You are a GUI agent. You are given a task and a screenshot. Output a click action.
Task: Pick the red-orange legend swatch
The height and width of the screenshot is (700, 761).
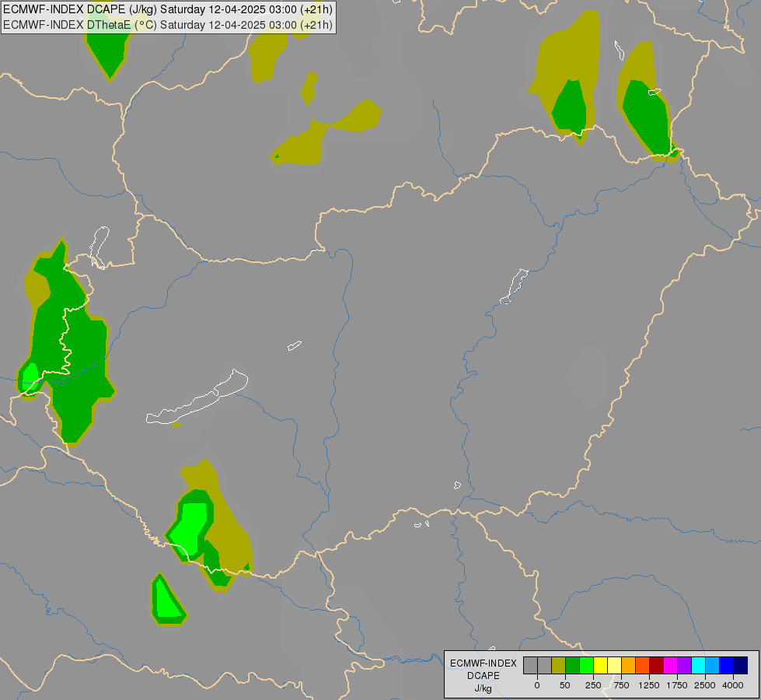(643, 666)
